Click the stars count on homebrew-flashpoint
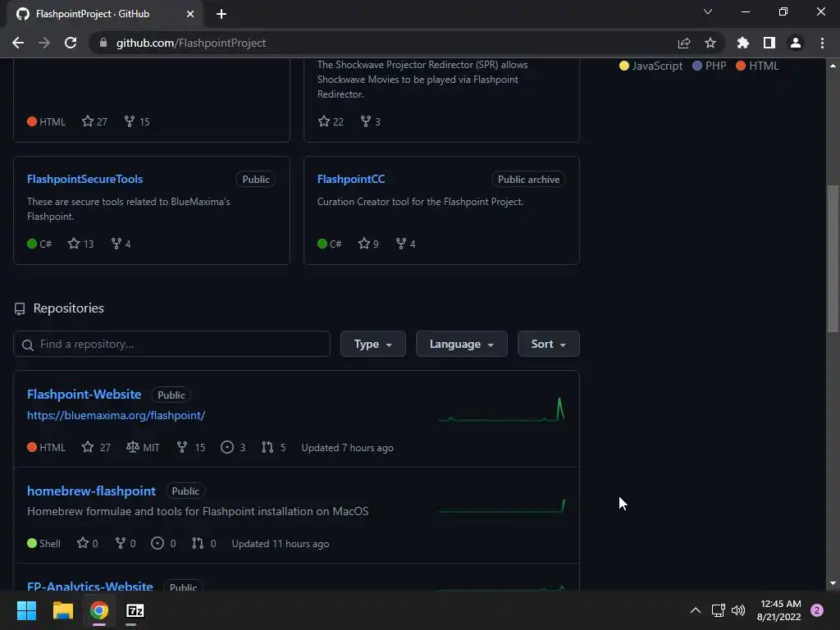840x630 pixels. [x=87, y=543]
